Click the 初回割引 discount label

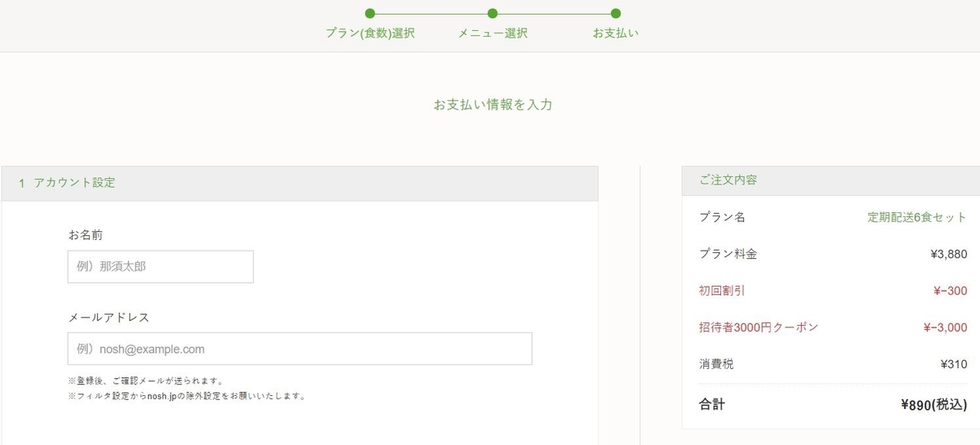pos(722,291)
